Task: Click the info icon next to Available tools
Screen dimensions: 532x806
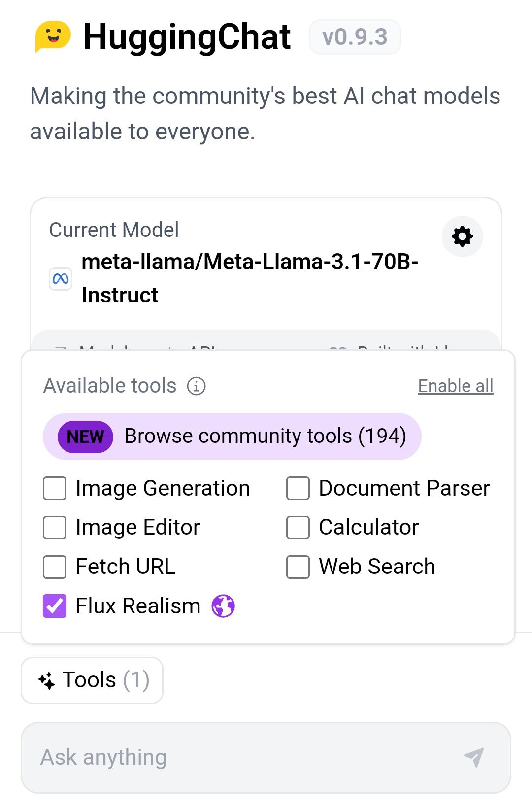Action: tap(197, 386)
